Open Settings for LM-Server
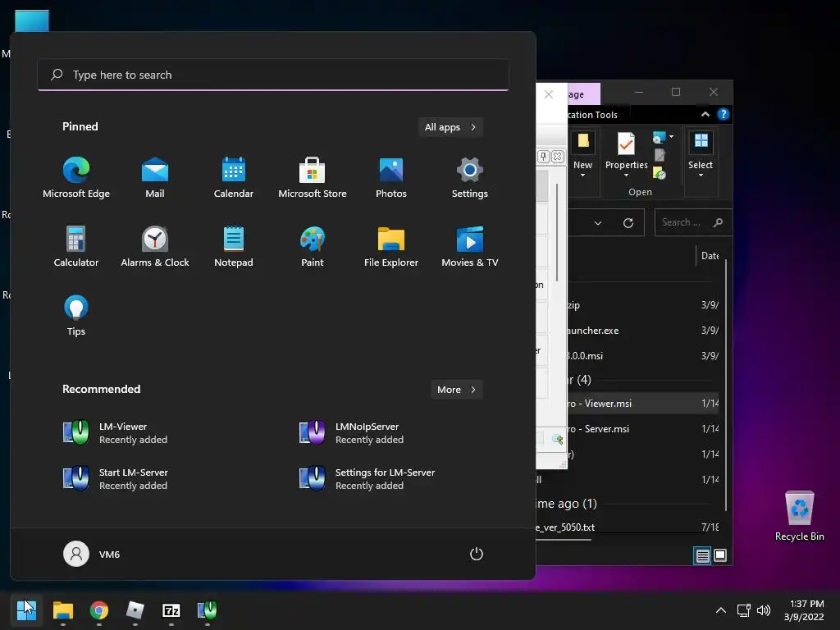The image size is (840, 630). [367, 479]
